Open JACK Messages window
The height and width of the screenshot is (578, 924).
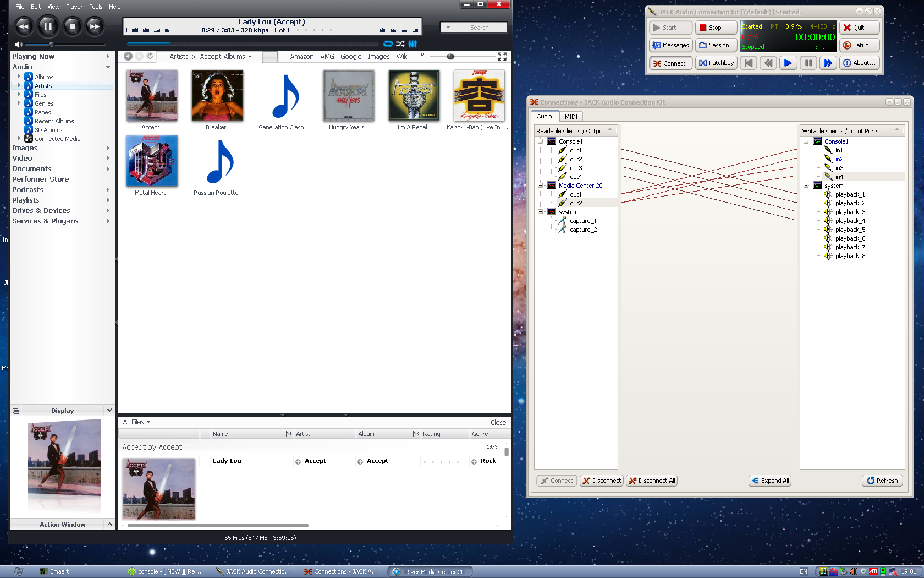pos(670,45)
